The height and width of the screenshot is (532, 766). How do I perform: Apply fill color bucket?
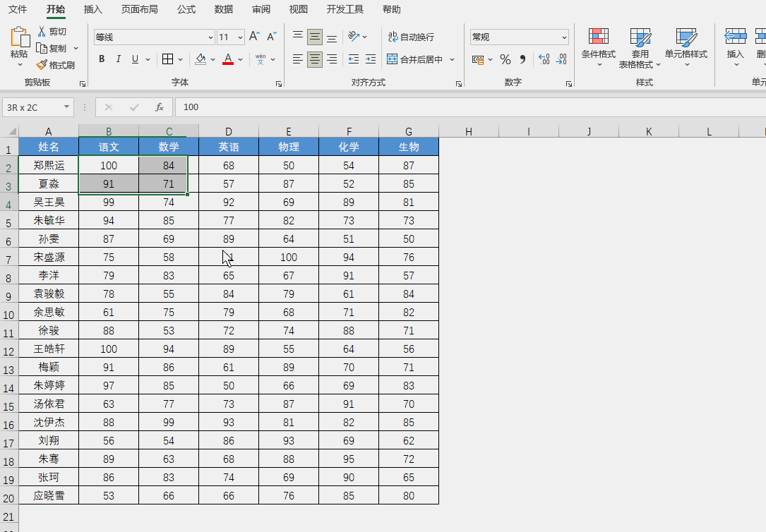[201, 59]
